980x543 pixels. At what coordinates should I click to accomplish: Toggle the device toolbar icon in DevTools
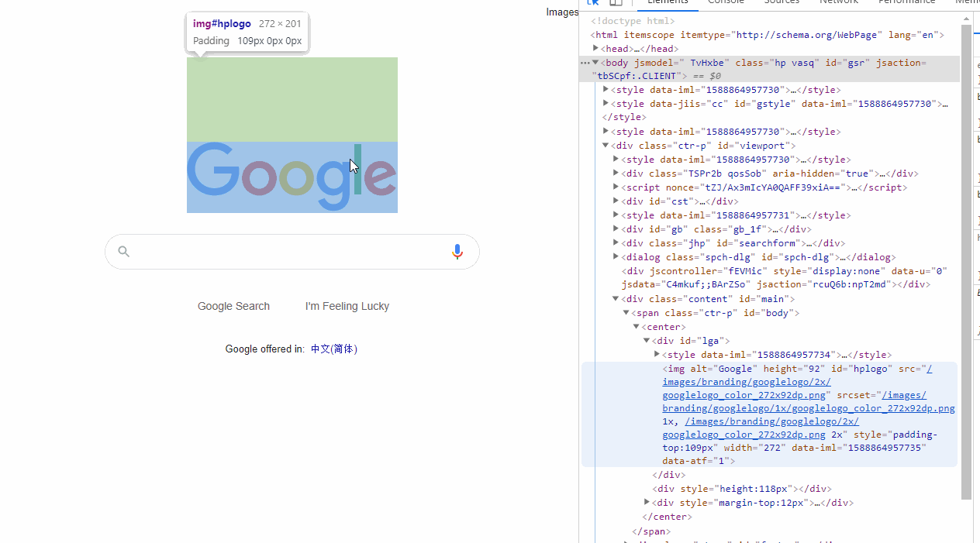[616, 2]
